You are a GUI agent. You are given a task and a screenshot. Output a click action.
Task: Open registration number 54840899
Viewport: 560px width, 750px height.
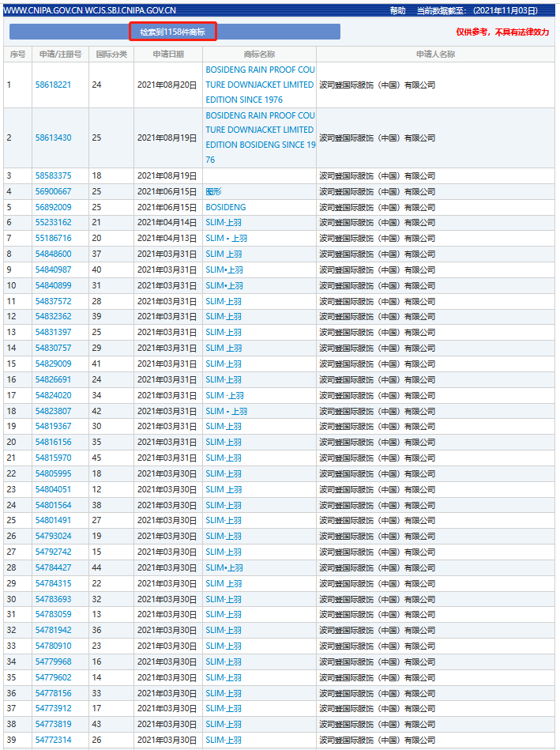coord(53,285)
